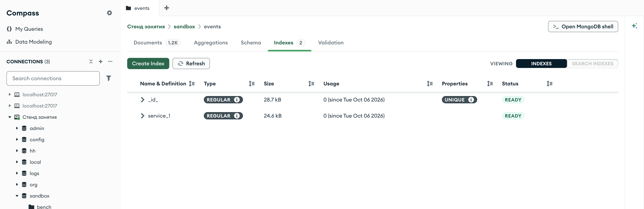Expand the admin database
Image resolution: width=644 pixels, height=209 pixels.
click(x=17, y=128)
